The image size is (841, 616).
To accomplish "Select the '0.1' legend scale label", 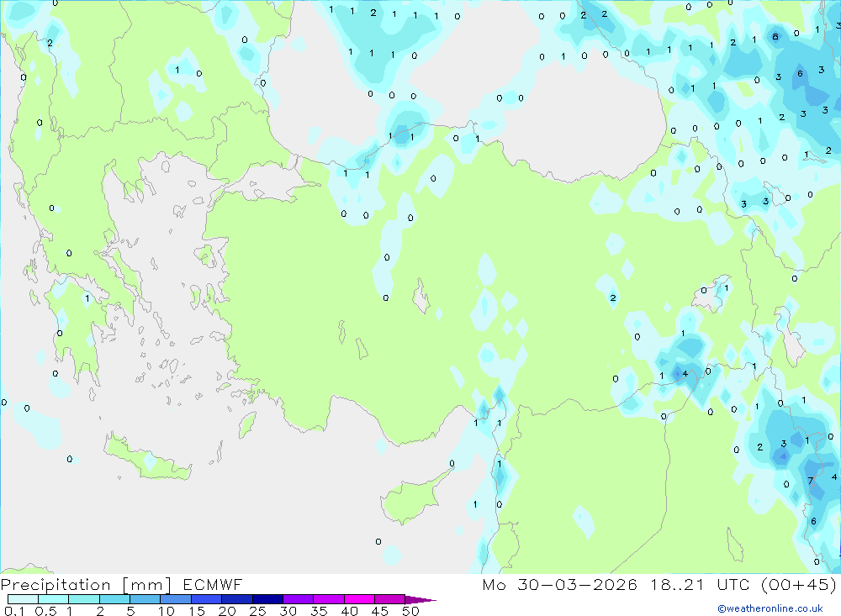I will tap(14, 611).
